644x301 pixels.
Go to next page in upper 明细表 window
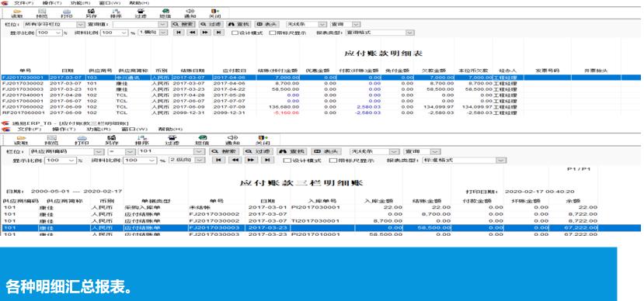pyautogui.click(x=205, y=33)
